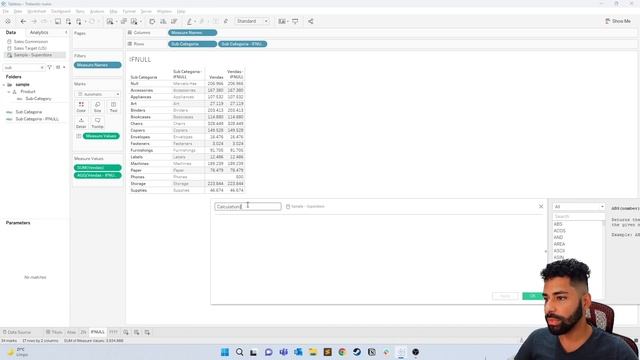Collapse the sample folder in Data pane
This screenshot has height=360, width=640.
pos(4,85)
